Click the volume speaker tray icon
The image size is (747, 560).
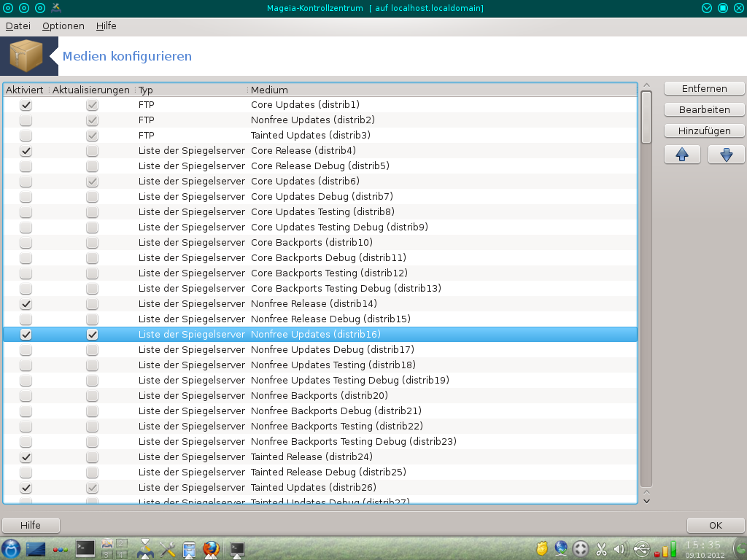pyautogui.click(x=620, y=548)
